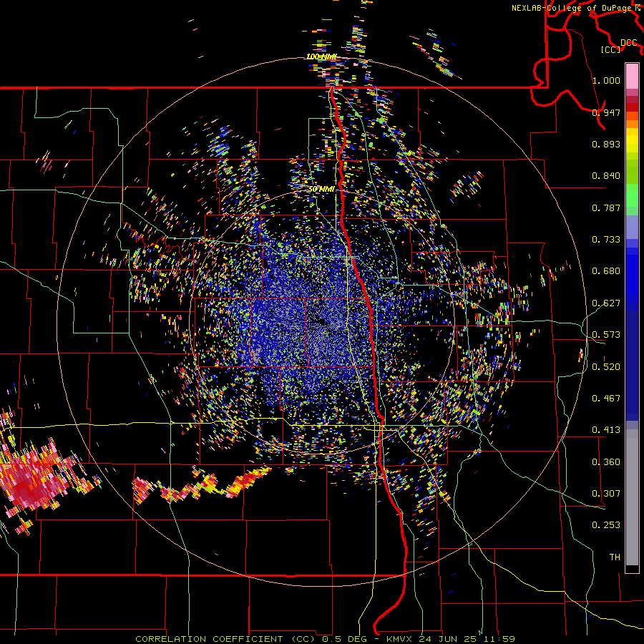
Task: Select the TH threshold label
Action: [x=615, y=557]
